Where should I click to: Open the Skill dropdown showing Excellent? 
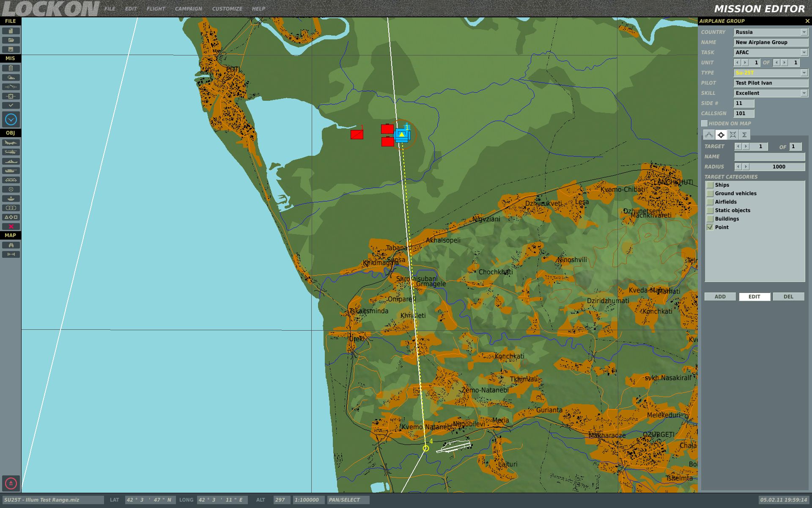pos(804,93)
